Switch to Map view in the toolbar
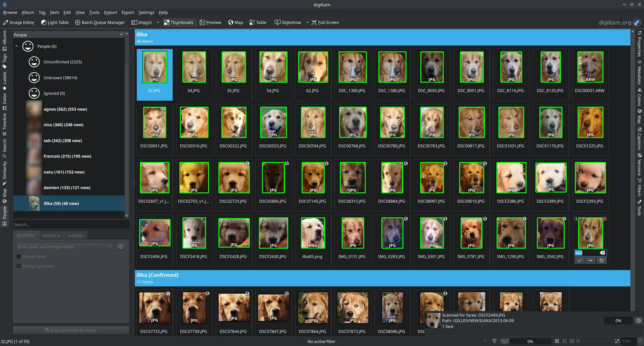The image size is (644, 346). [235, 22]
